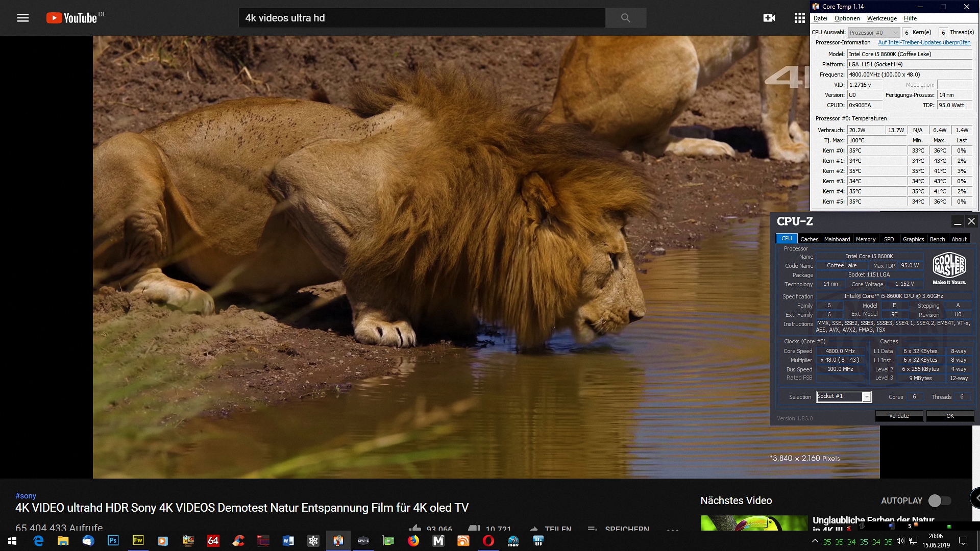Open the toucan next video thumbnail
This screenshot has width=980, height=551.
tap(754, 523)
